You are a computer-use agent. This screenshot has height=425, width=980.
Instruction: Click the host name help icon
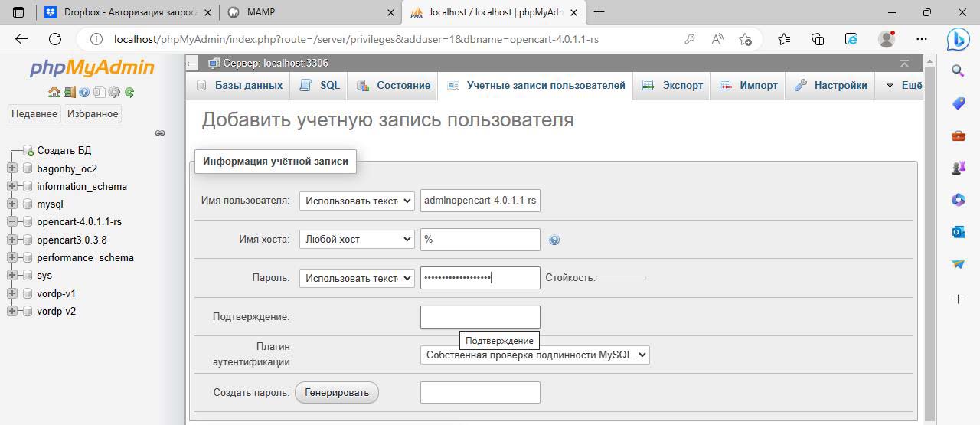[554, 240]
